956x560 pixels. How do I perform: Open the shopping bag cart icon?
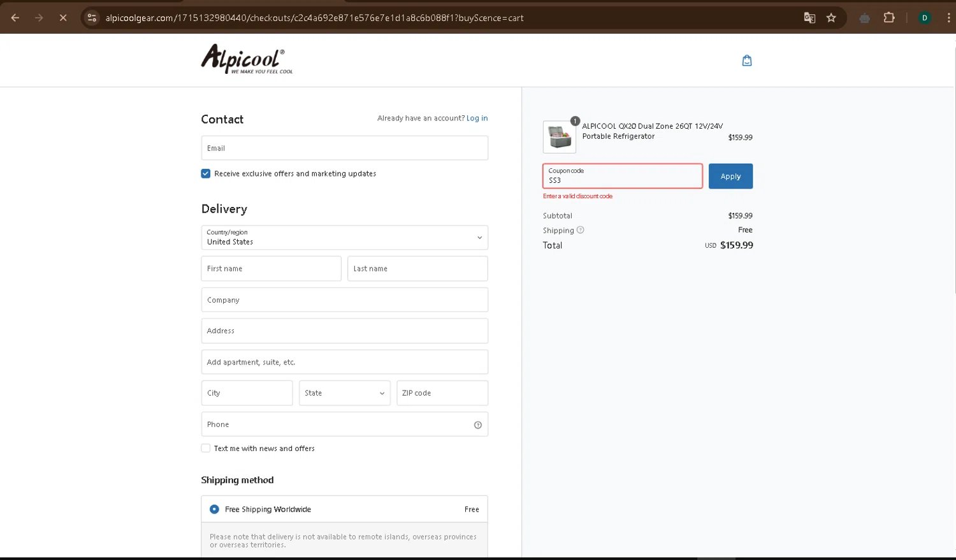point(747,61)
